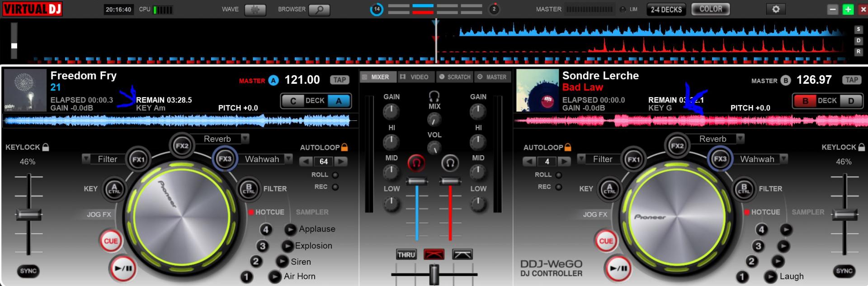Select hot cue 1 on left deck
Image resolution: width=868 pixels, height=286 pixels.
coord(246,276)
